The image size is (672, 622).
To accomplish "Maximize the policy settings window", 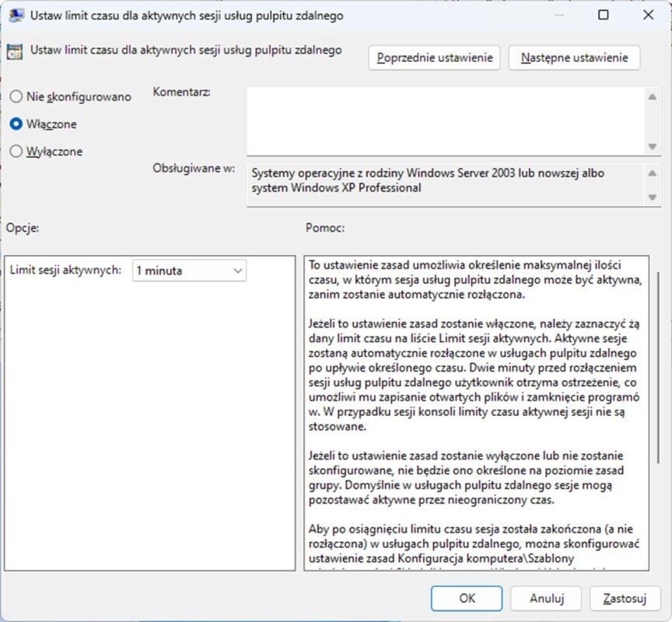I will [604, 15].
